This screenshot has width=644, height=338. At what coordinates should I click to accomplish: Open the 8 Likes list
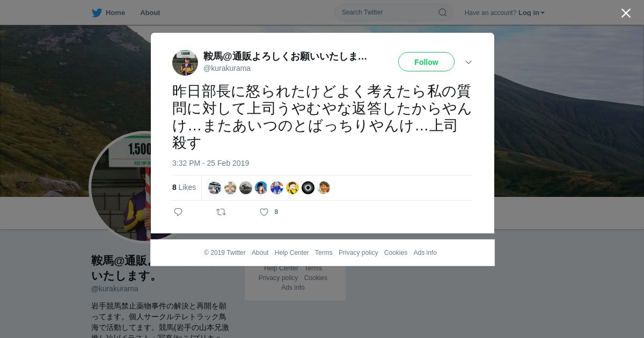tap(184, 187)
